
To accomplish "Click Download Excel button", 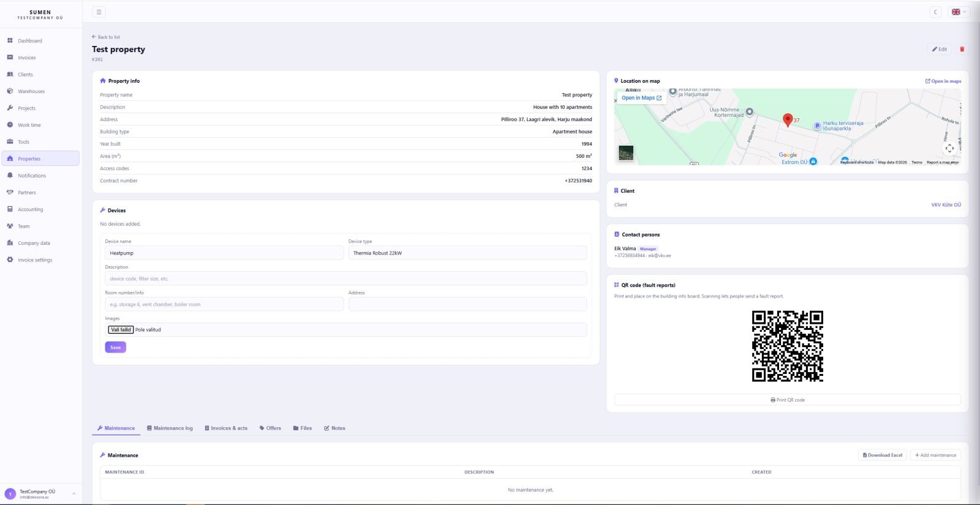I will (883, 455).
